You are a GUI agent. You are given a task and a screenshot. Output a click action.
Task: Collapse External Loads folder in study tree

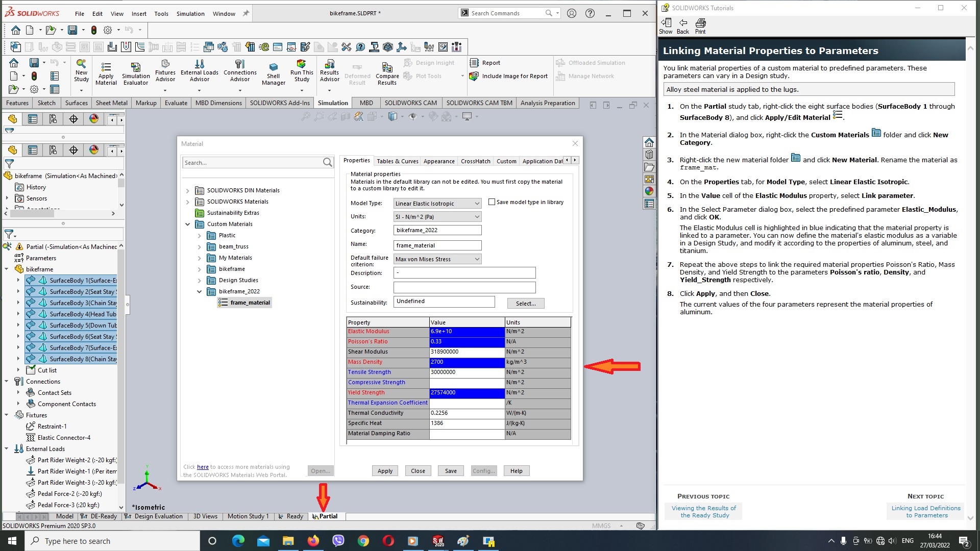click(7, 449)
